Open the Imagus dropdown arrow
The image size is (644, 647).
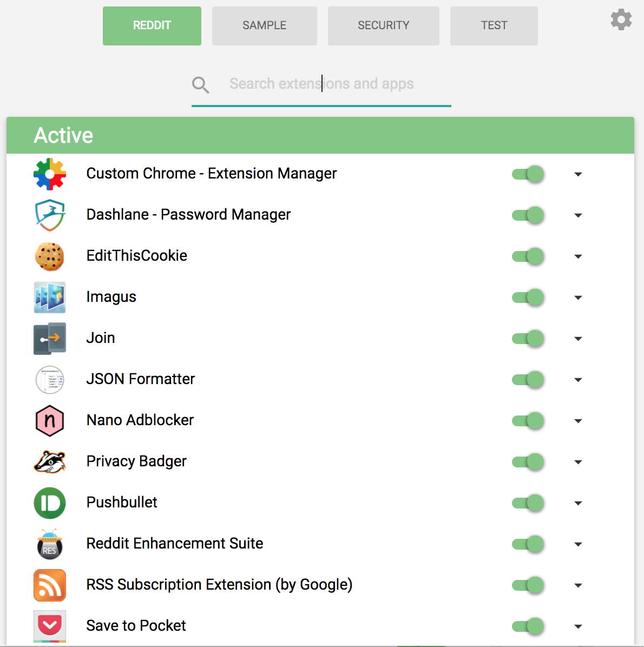[578, 298]
